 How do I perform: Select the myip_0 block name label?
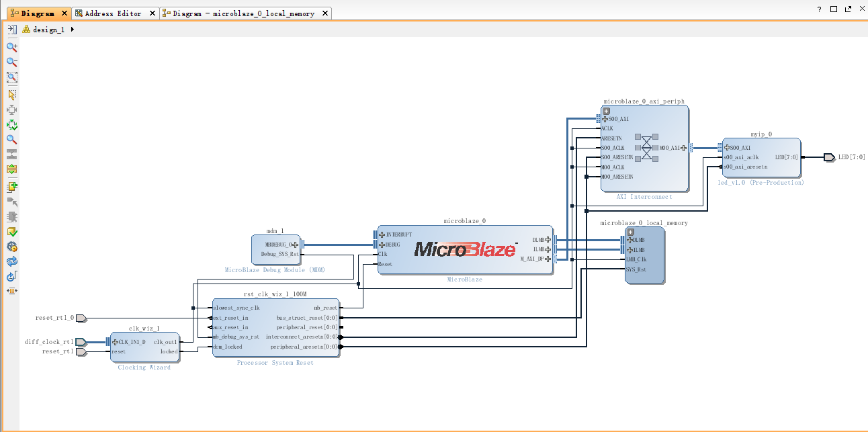click(761, 134)
